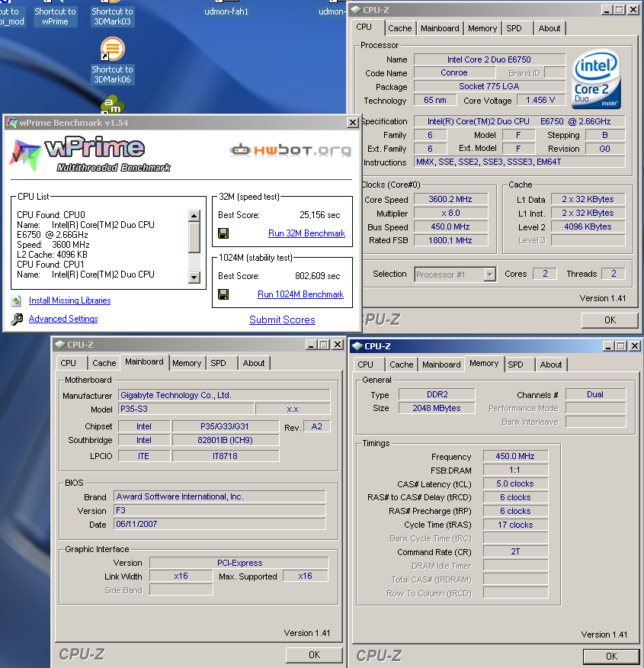Click BIOS date 06/11/2007 field

click(219, 524)
